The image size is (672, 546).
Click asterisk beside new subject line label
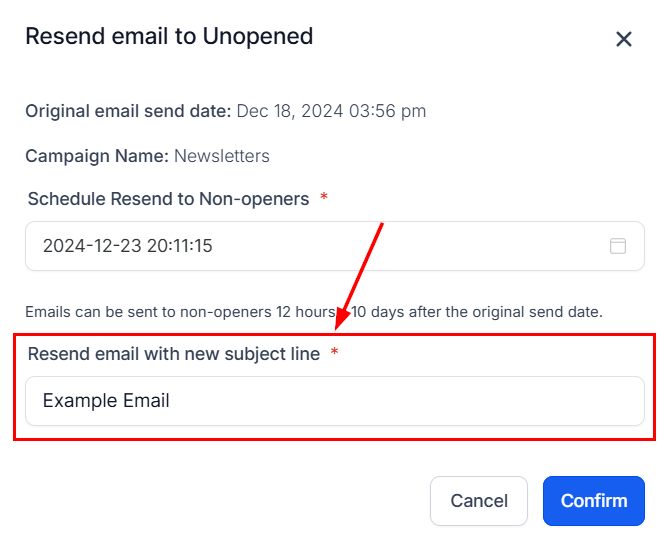(x=334, y=354)
